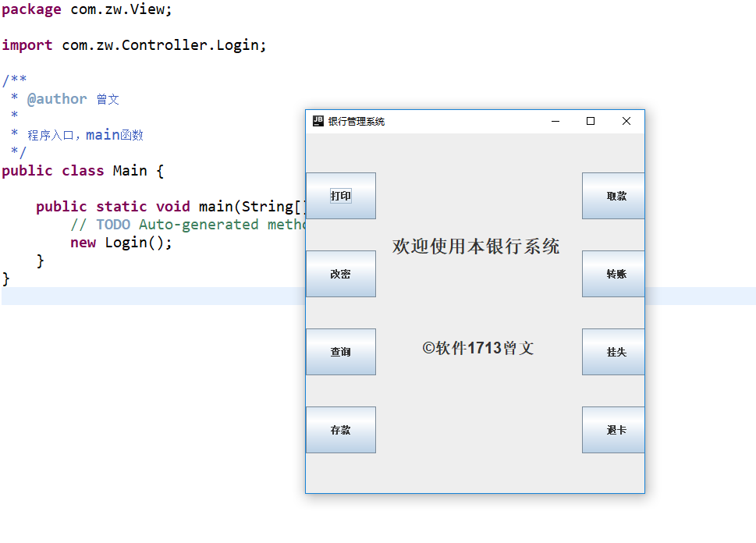
Task: Choose the 存款 deposit button
Action: point(341,430)
